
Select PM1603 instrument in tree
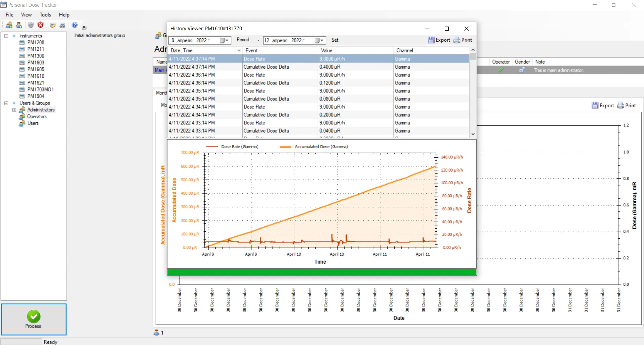(x=36, y=63)
